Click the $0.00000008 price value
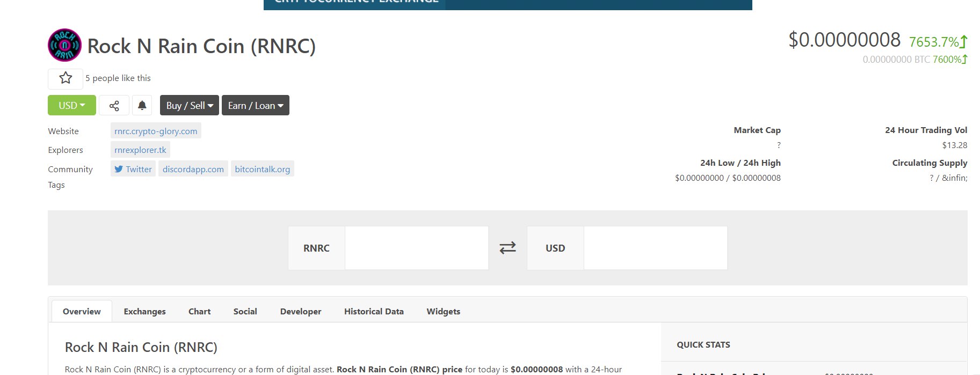The width and height of the screenshot is (980, 375). (844, 40)
